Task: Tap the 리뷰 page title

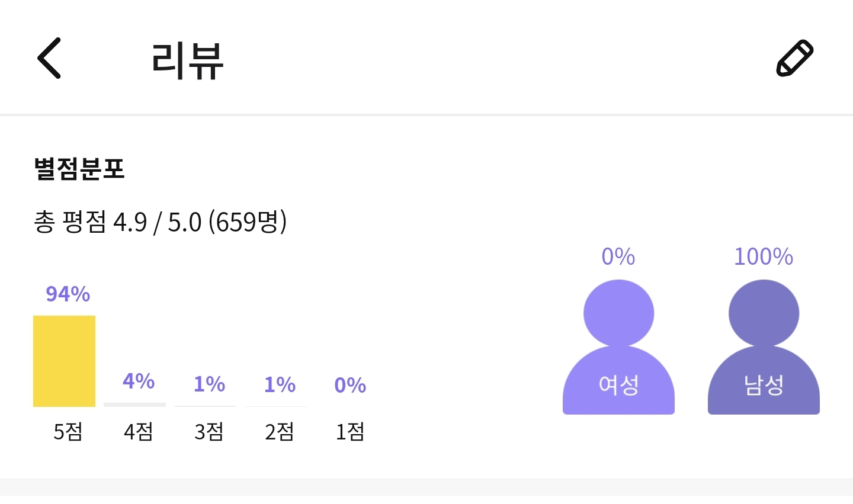Action: click(187, 60)
